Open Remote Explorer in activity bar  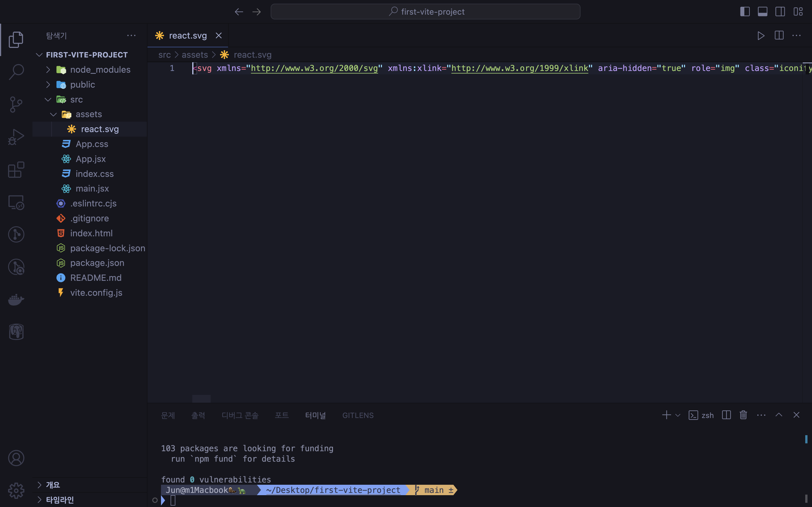click(x=16, y=203)
